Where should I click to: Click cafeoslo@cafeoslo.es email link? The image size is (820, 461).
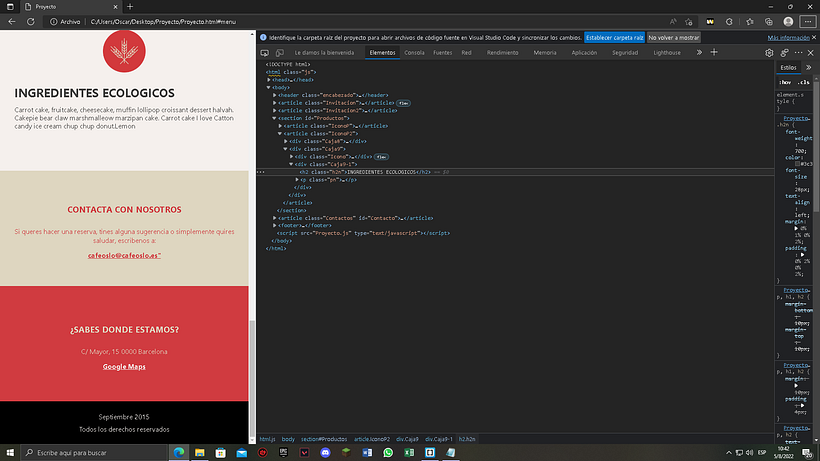[124, 256]
